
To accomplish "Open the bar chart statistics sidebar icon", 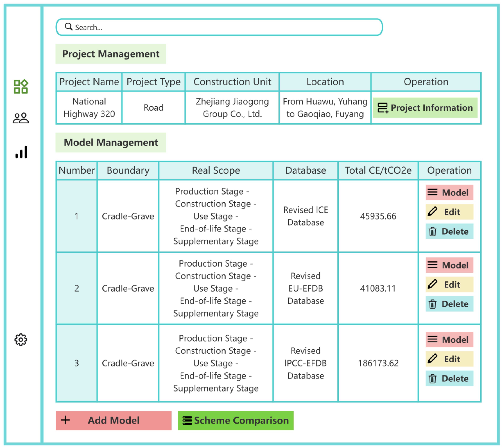I will tap(21, 152).
